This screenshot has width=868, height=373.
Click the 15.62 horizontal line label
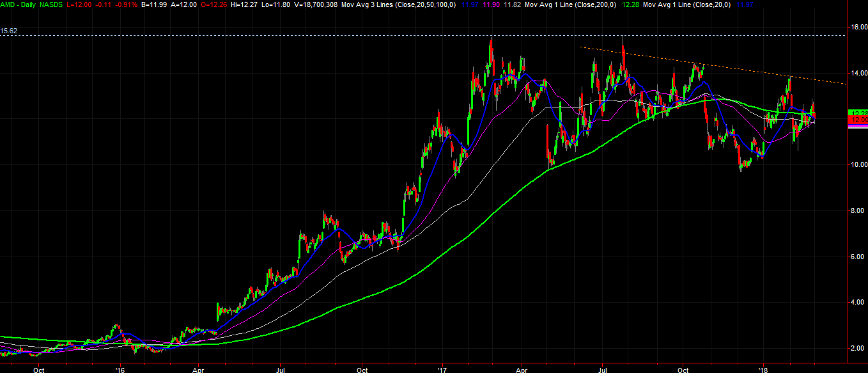9,31
